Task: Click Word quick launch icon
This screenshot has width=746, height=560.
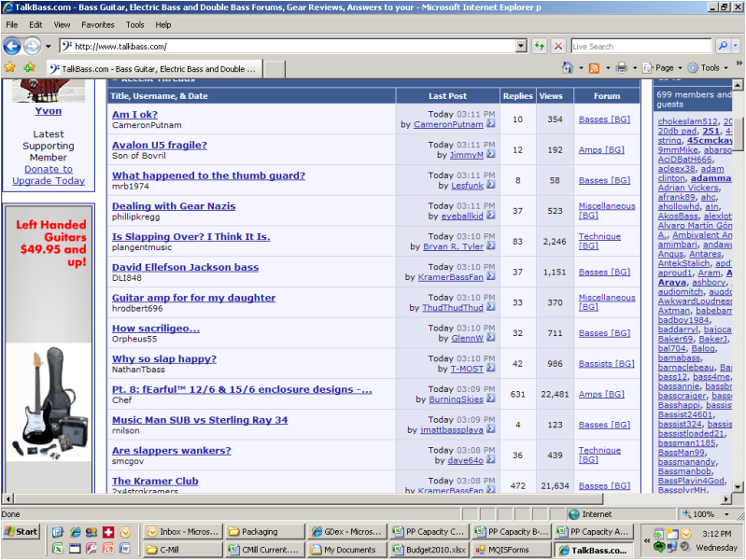Action: (125, 549)
